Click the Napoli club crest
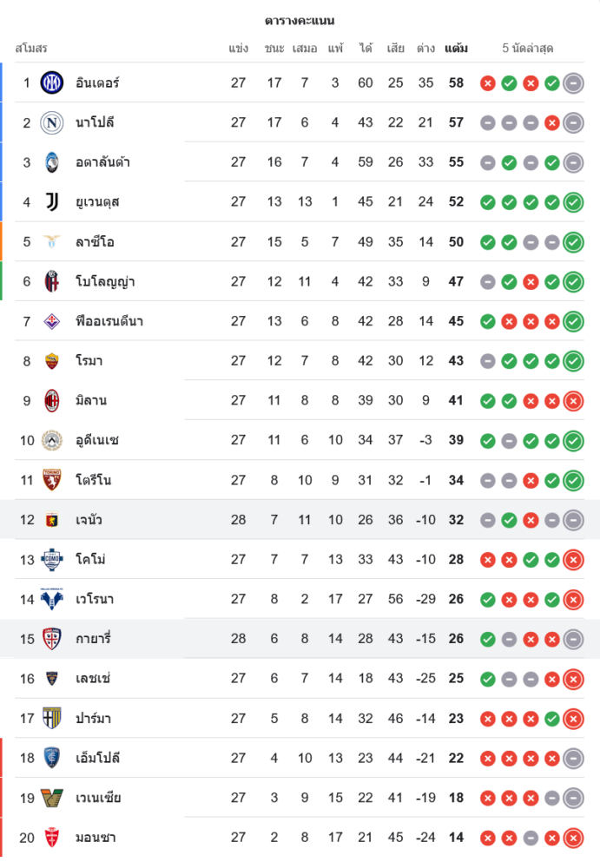Image resolution: width=600 pixels, height=868 pixels. [52, 122]
